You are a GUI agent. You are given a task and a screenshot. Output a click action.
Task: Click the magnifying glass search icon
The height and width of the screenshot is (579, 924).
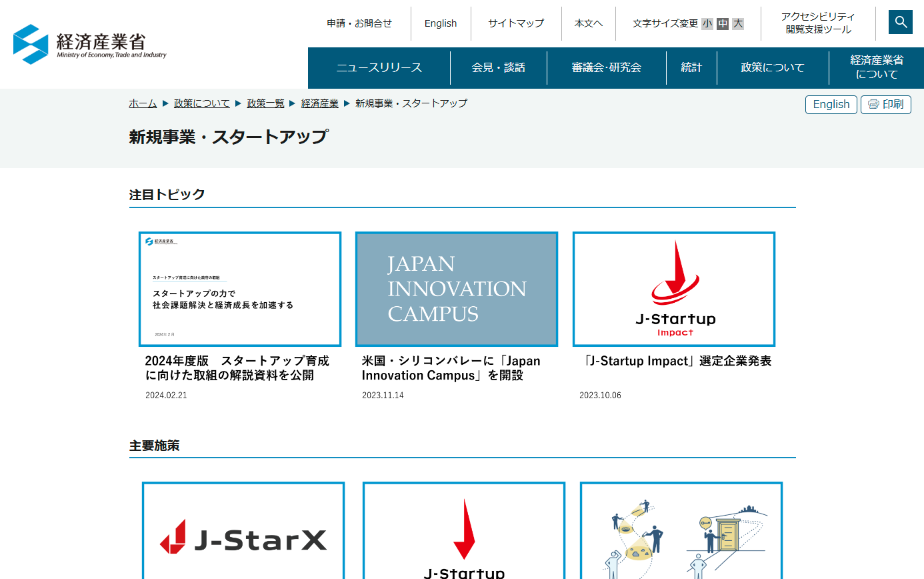coord(901,22)
